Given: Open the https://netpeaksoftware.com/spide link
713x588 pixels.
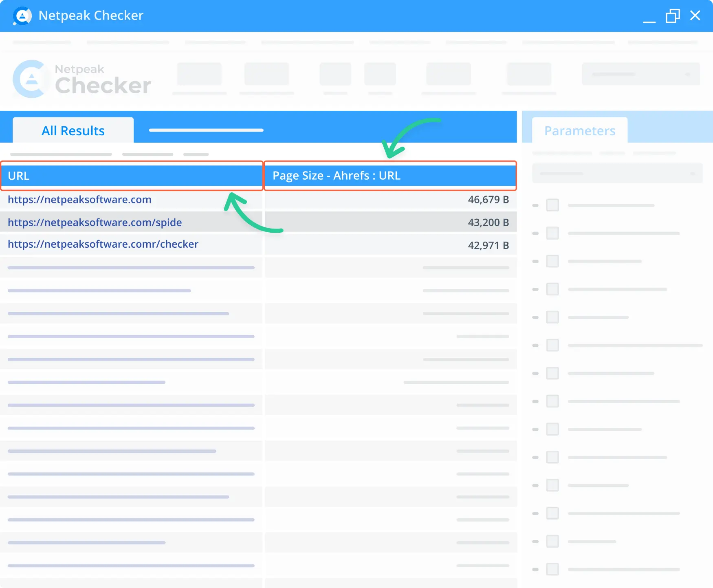Looking at the screenshot, I should point(95,222).
